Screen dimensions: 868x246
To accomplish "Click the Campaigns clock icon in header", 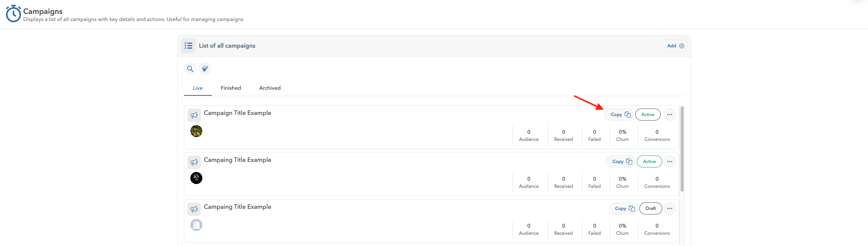I will (x=13, y=14).
